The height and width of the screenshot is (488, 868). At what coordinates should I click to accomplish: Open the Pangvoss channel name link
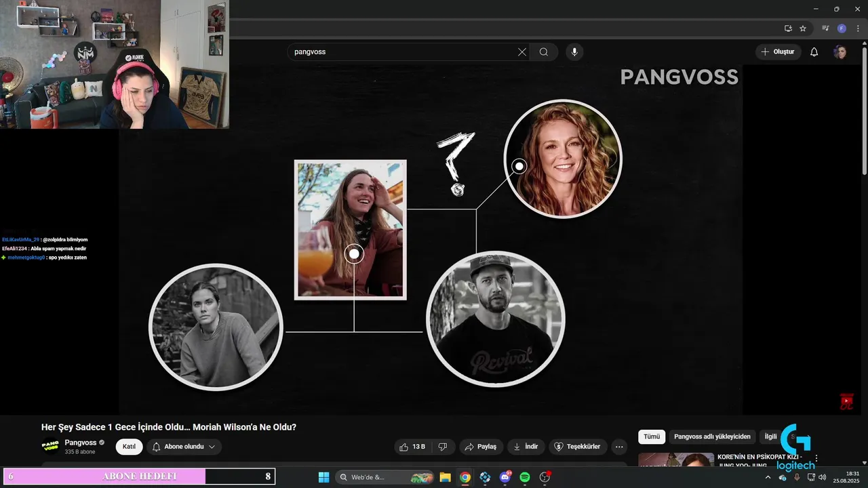(x=81, y=443)
